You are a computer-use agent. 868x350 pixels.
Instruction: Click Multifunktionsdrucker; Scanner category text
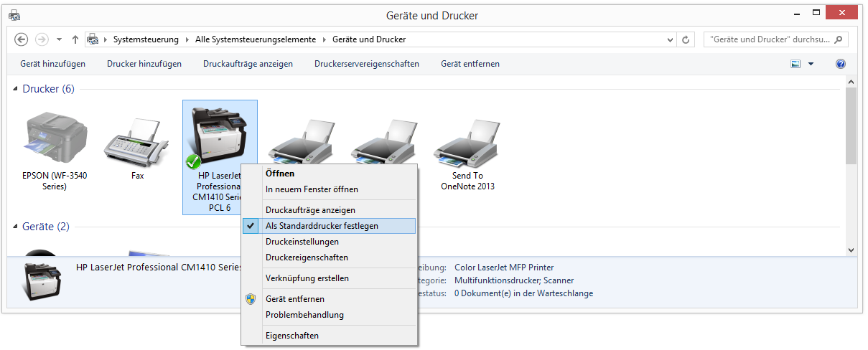coord(514,280)
